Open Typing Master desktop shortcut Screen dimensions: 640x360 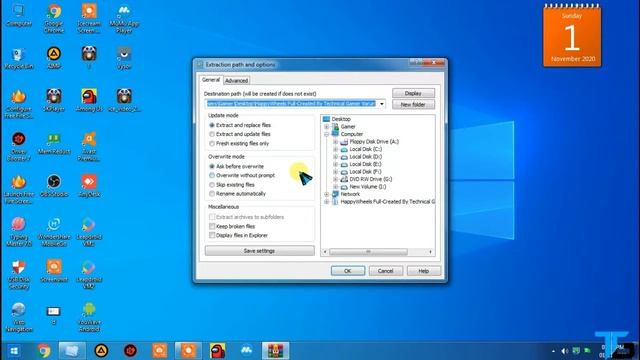coord(19,231)
